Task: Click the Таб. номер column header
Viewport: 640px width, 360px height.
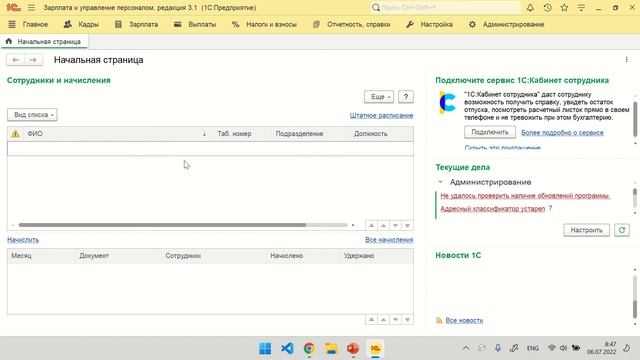Action: point(234,134)
